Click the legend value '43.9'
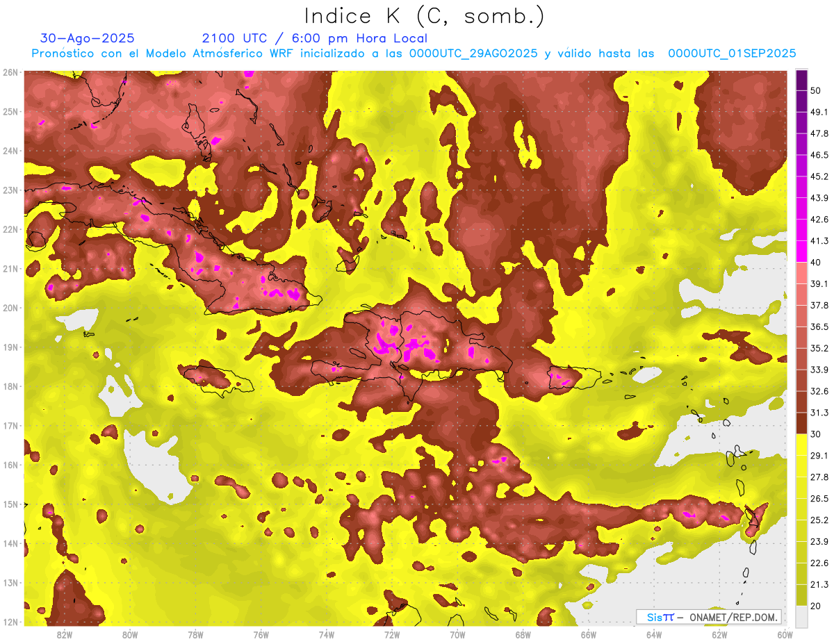 pyautogui.click(x=819, y=198)
